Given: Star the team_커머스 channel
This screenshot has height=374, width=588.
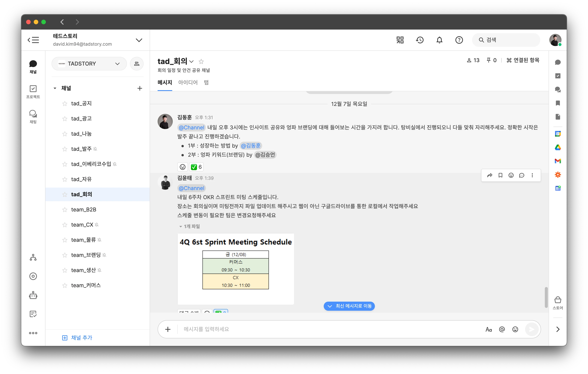Looking at the screenshot, I should pos(65,285).
